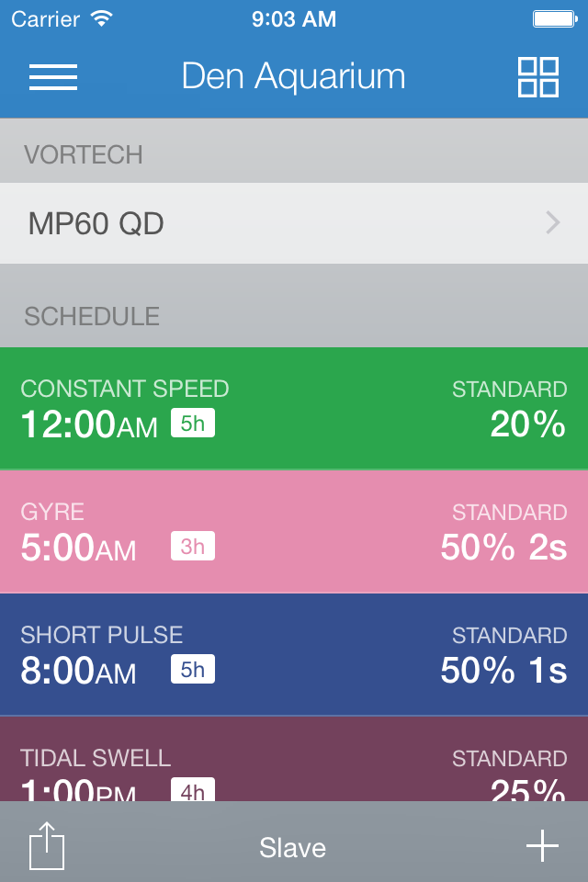Tap the 20% Standard speed value
The width and height of the screenshot is (588, 882).
click(x=526, y=424)
